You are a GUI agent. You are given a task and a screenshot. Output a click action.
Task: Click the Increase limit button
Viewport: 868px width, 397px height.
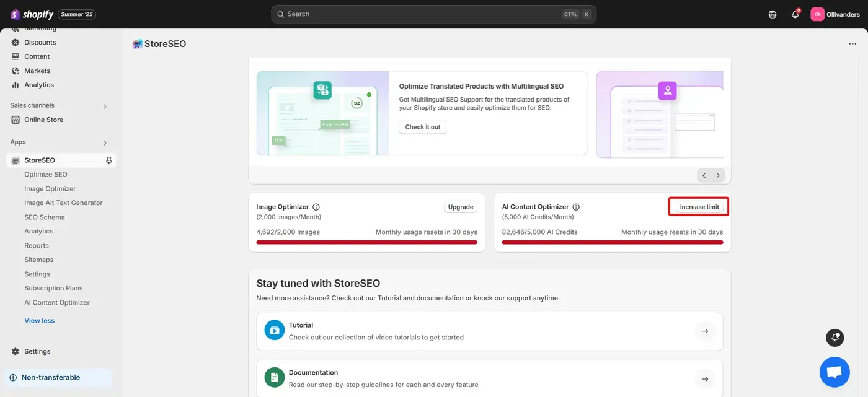[699, 207]
